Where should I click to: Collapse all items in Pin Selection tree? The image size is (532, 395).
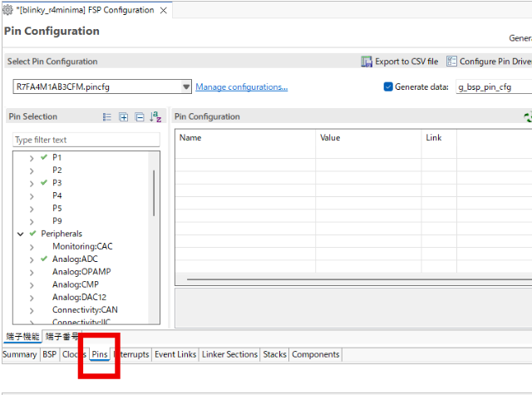coord(140,117)
